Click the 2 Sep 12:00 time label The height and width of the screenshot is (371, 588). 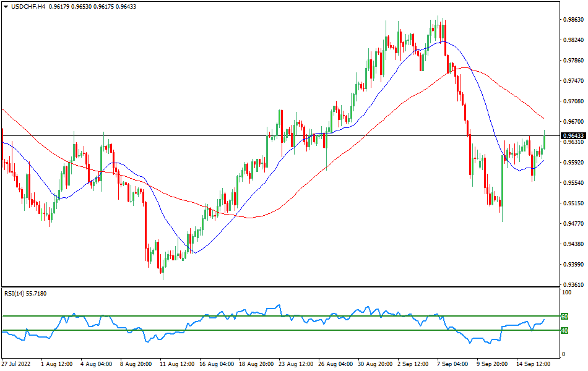pos(414,365)
